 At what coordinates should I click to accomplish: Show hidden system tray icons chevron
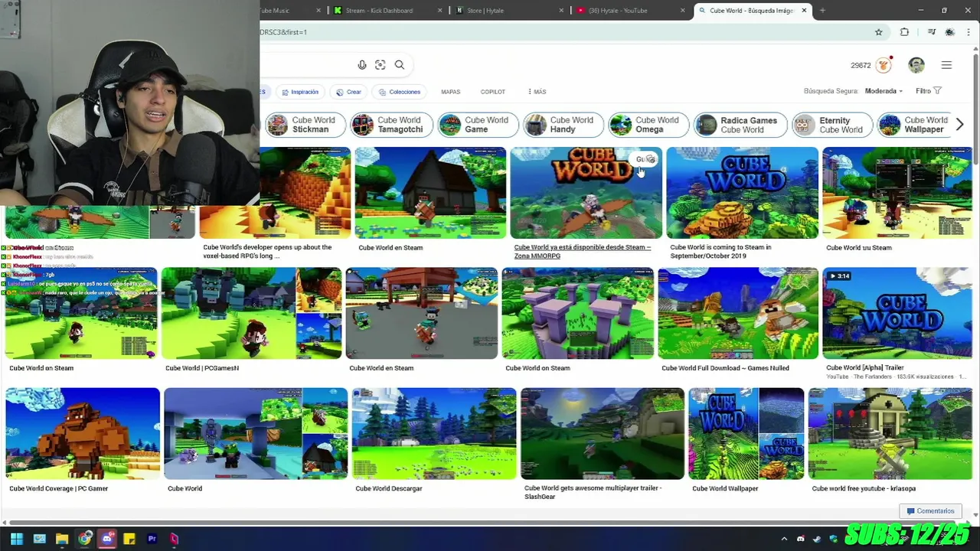[784, 539]
